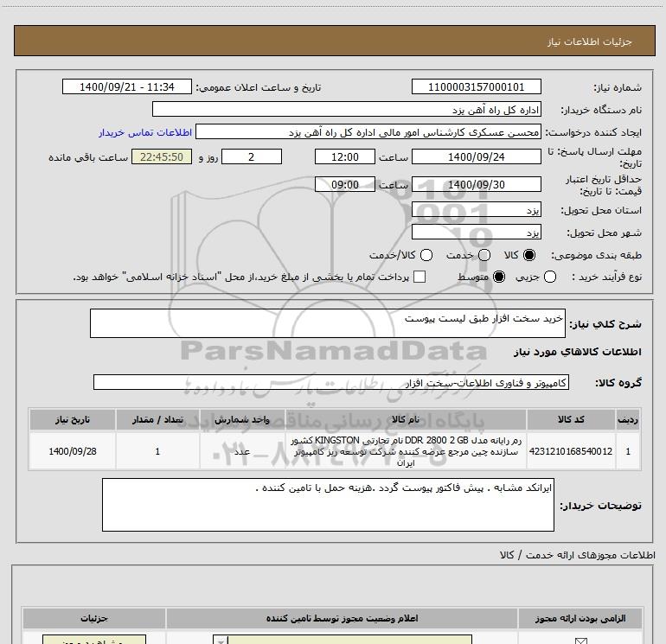
Task: Click the buyer notes textarea ایرانکد مشابه
Action: pyautogui.click(x=328, y=505)
